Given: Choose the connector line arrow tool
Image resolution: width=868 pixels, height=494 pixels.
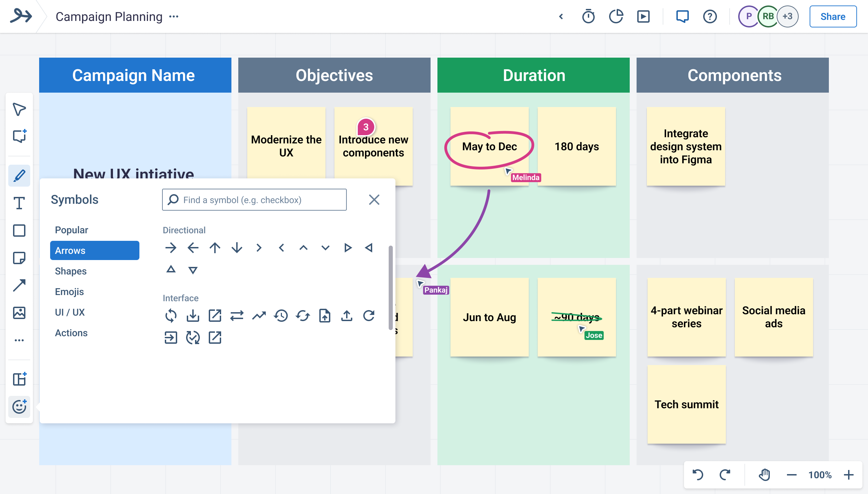Looking at the screenshot, I should (x=19, y=285).
